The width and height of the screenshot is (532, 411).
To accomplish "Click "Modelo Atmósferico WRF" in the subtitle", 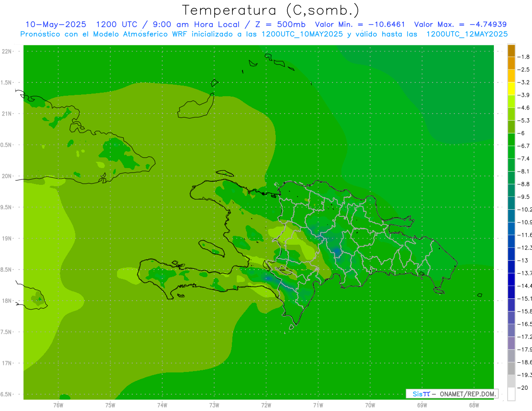I will 136,34.
